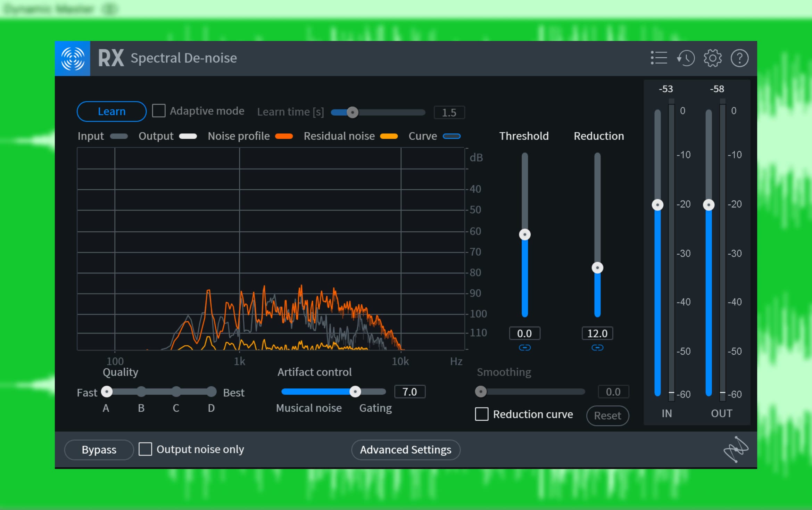Screen dimensions: 812x510
Task: Toggle the link icon under Threshold
Action: pos(524,348)
